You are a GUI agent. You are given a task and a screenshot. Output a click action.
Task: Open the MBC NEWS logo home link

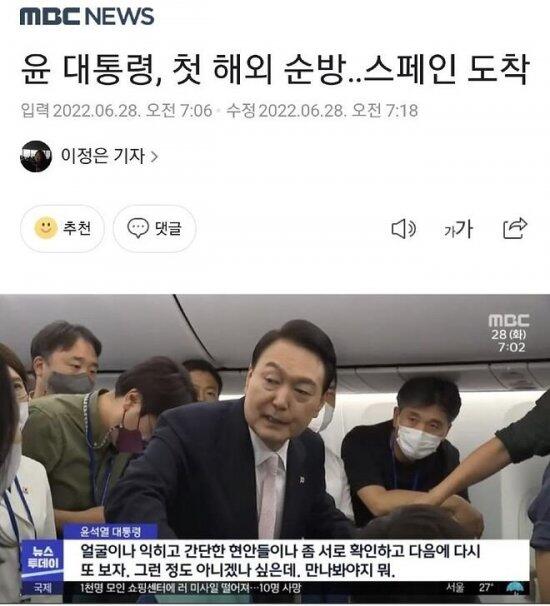[x=87, y=17]
